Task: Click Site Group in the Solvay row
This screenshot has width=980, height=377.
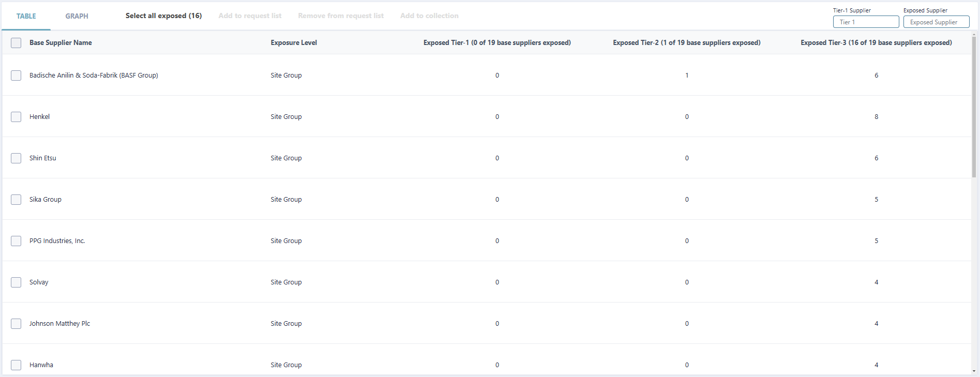Action: (x=286, y=282)
